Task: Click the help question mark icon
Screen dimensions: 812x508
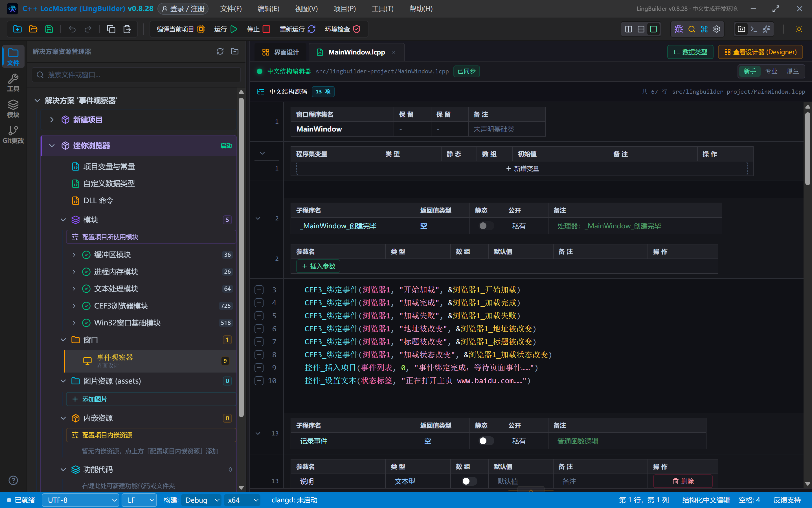Action: click(x=13, y=480)
